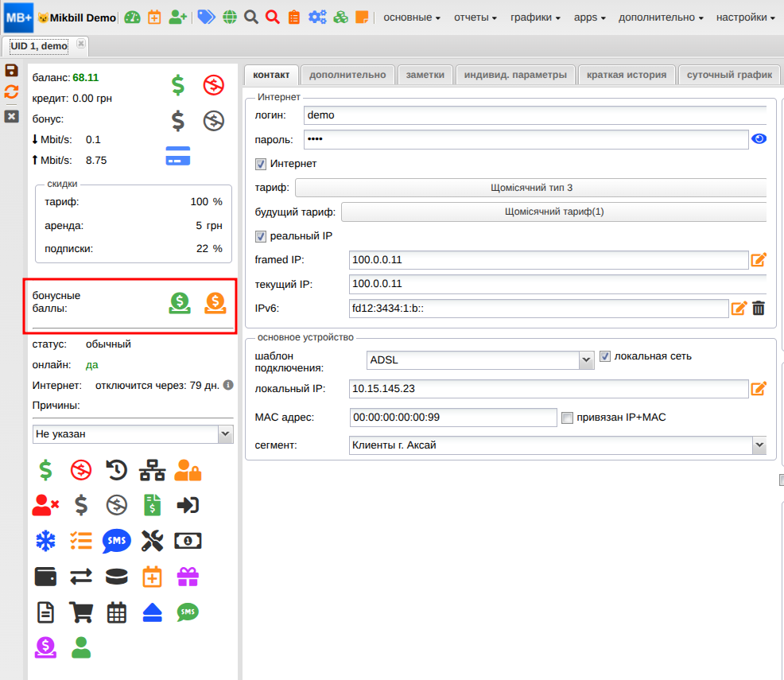Open the shopping cart icon
Image resolution: width=784 pixels, height=680 pixels.
[x=81, y=612]
